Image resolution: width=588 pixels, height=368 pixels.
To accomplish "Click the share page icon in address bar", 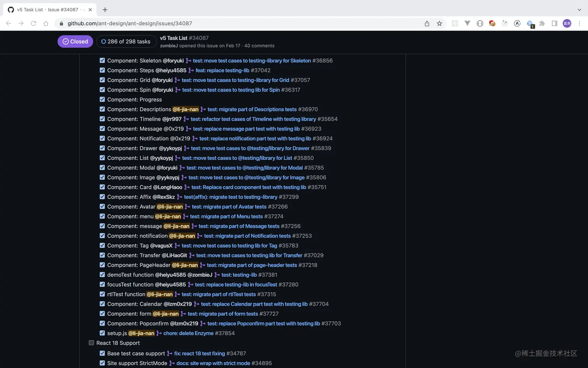I will (x=427, y=23).
